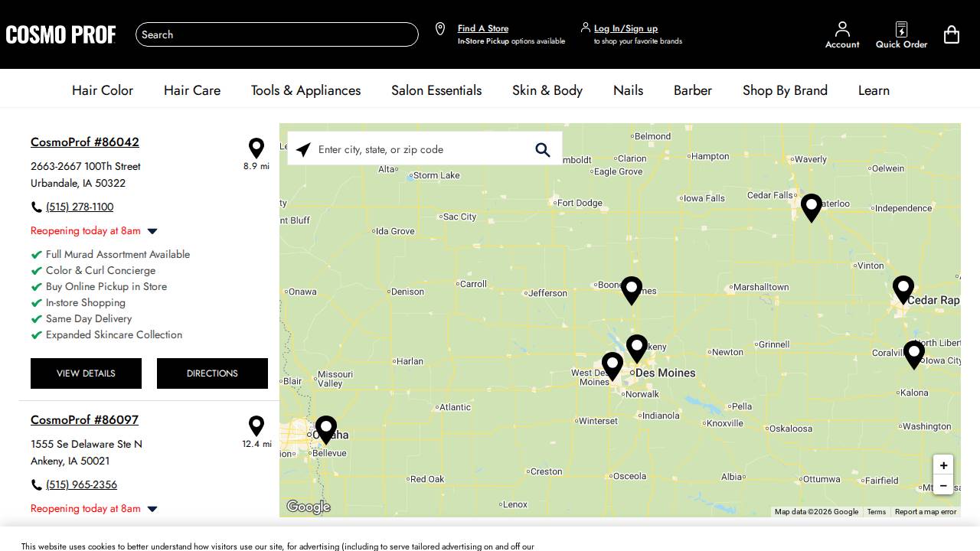Image resolution: width=980 pixels, height=551 pixels.
Task: Click VIEW DETAILS for CosmoProf #86042
Action: [86, 373]
